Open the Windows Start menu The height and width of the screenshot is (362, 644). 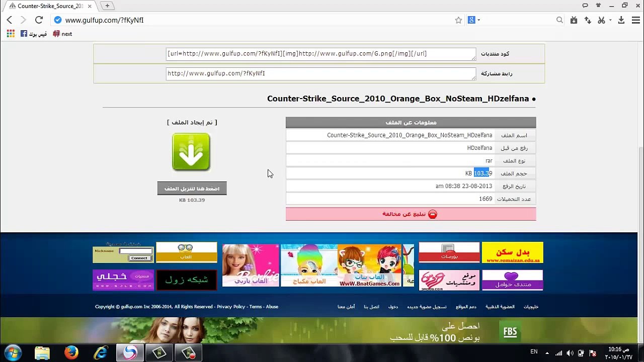pyautogui.click(x=13, y=352)
